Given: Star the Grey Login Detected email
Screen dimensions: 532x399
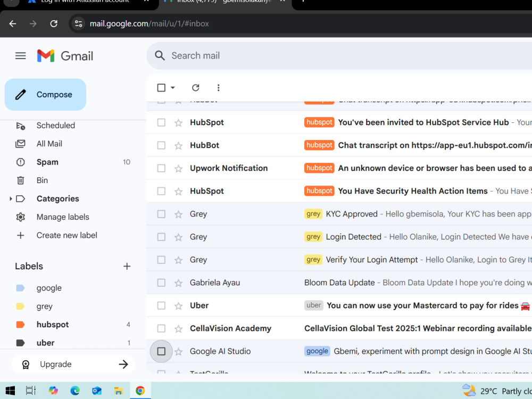Looking at the screenshot, I should point(178,237).
